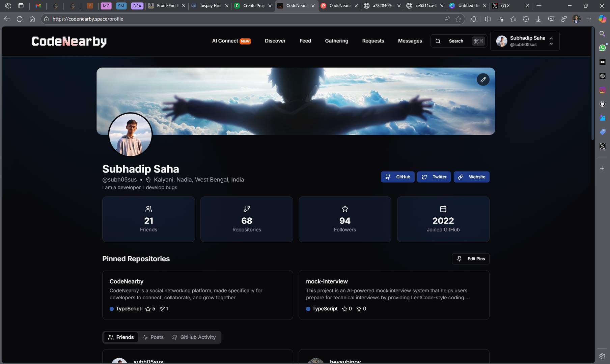
Task: Open browser Settings and more menu
Action: tap(589, 19)
